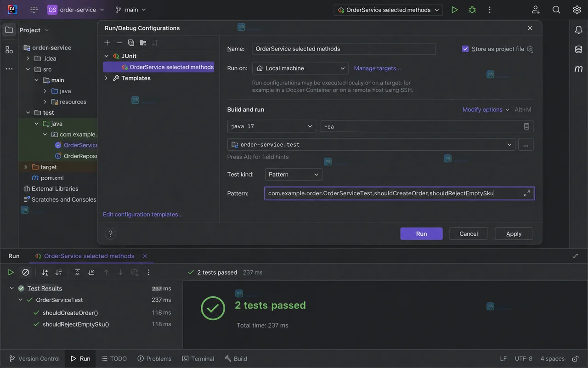The image size is (588, 368).
Task: Expand the Pattern field editor
Action: [x=527, y=193]
